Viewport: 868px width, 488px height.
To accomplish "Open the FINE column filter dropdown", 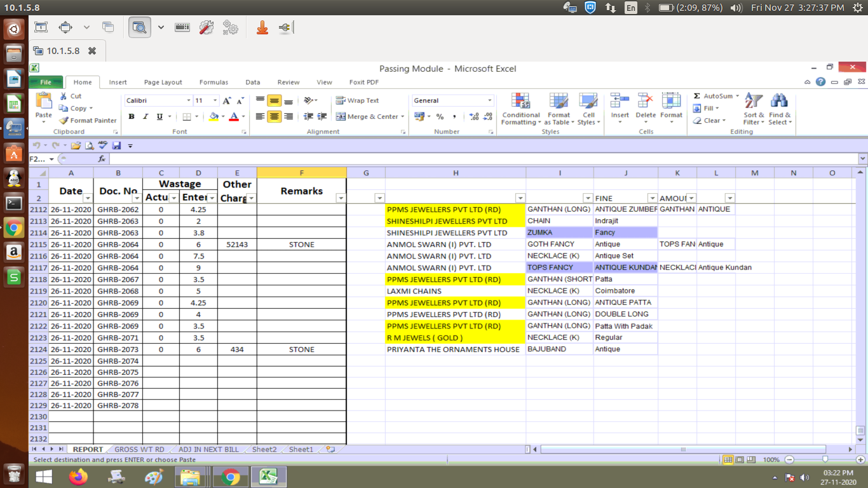I will click(652, 198).
